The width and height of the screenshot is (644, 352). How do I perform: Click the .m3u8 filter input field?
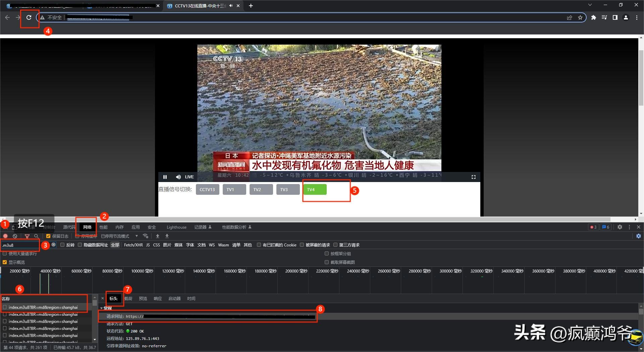tap(20, 245)
